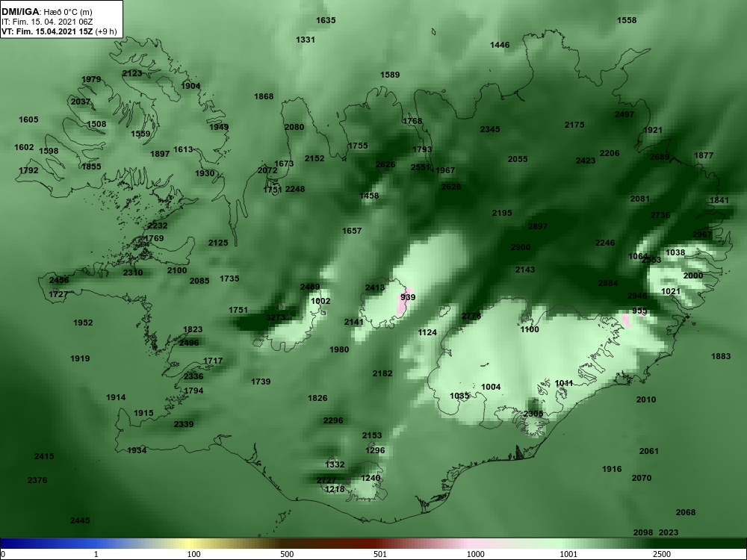The image size is (747, 560).
Task: Click the map value 2900
Action: [x=520, y=247]
